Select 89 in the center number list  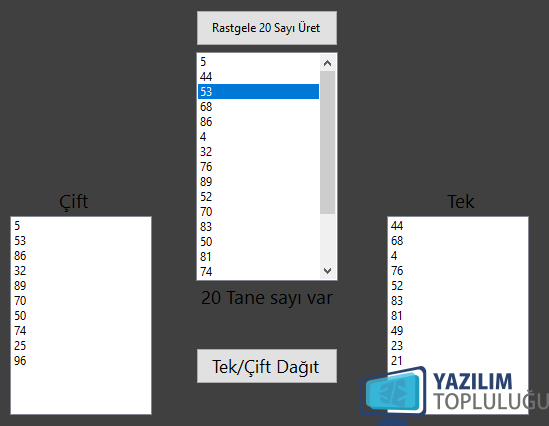(258, 181)
